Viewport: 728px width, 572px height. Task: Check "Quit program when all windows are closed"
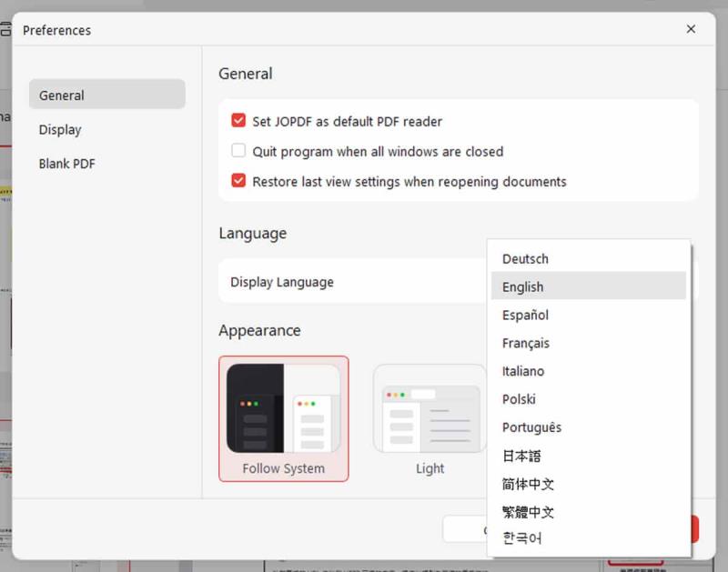tap(238, 151)
